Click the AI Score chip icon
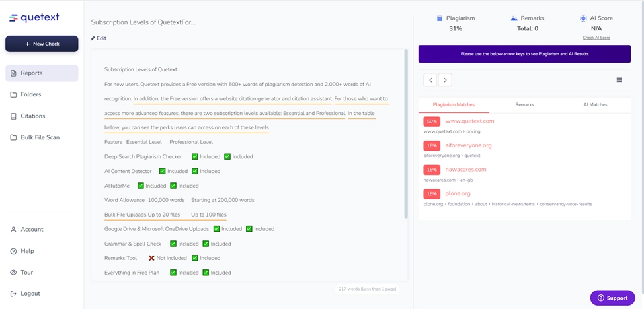The width and height of the screenshot is (644, 309). point(583,18)
